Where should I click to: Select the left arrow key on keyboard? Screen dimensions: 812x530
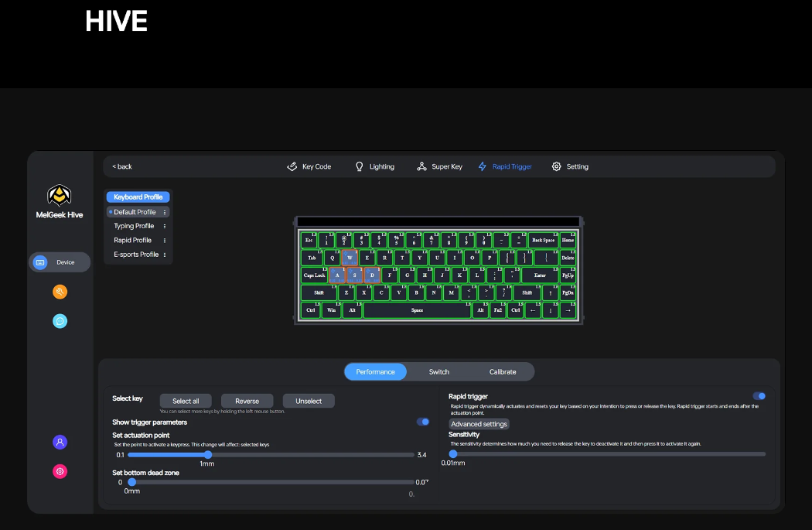click(533, 310)
